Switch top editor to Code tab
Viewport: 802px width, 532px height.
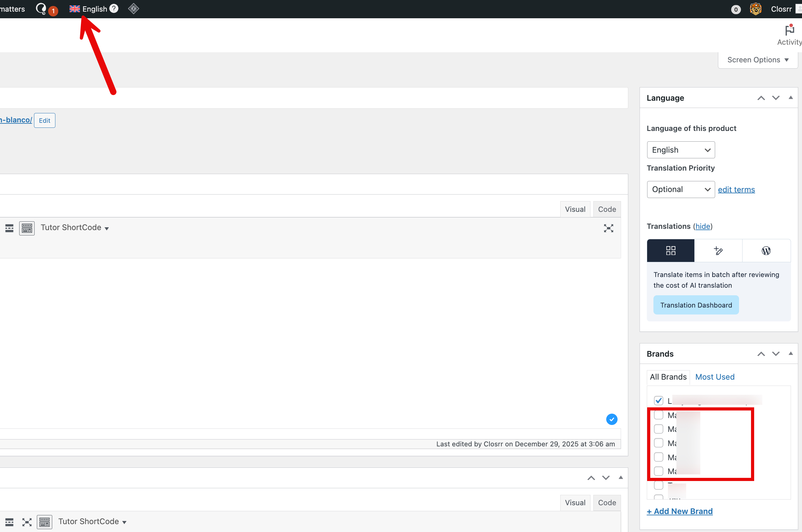[607, 209]
